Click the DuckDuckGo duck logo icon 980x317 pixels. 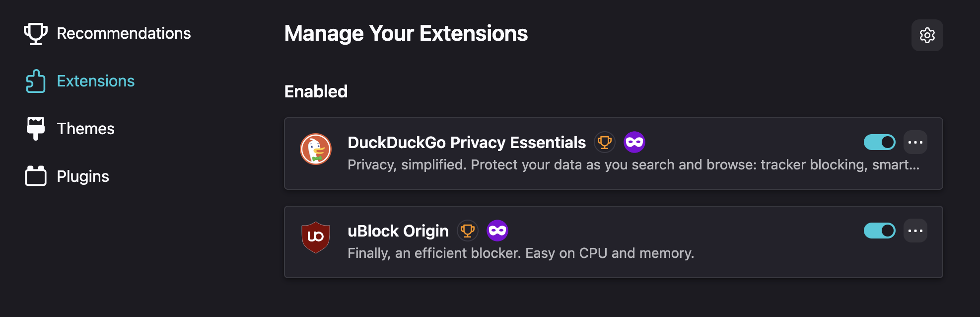[316, 149]
